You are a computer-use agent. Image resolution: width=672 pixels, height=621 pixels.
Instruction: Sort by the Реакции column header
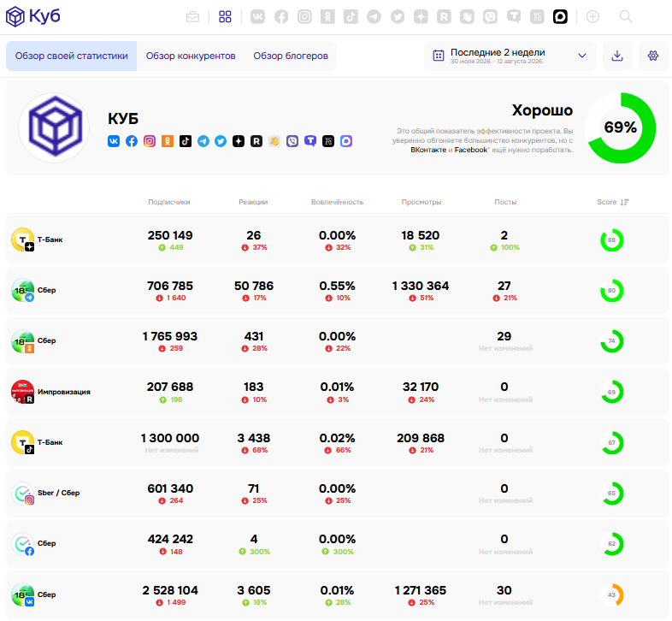(x=253, y=202)
